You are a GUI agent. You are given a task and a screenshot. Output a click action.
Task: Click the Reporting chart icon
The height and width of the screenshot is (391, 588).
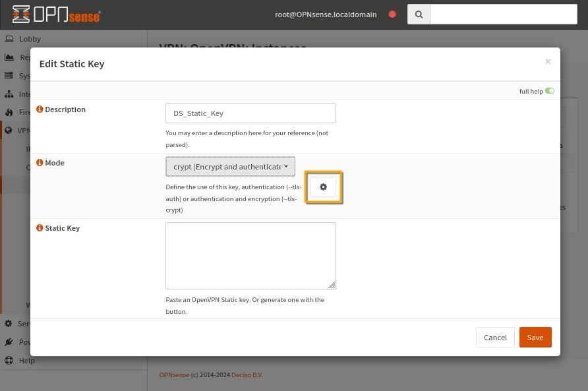[9, 57]
